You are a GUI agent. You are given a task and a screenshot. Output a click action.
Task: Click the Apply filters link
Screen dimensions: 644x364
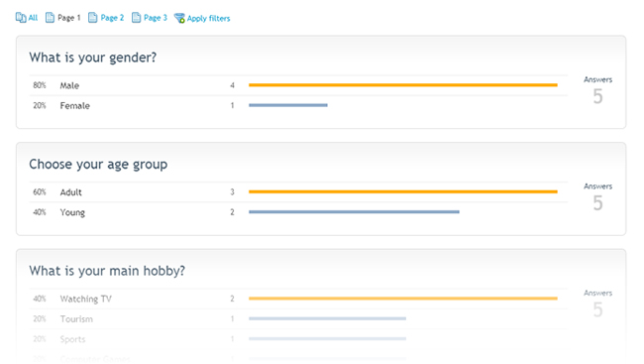[x=208, y=19]
